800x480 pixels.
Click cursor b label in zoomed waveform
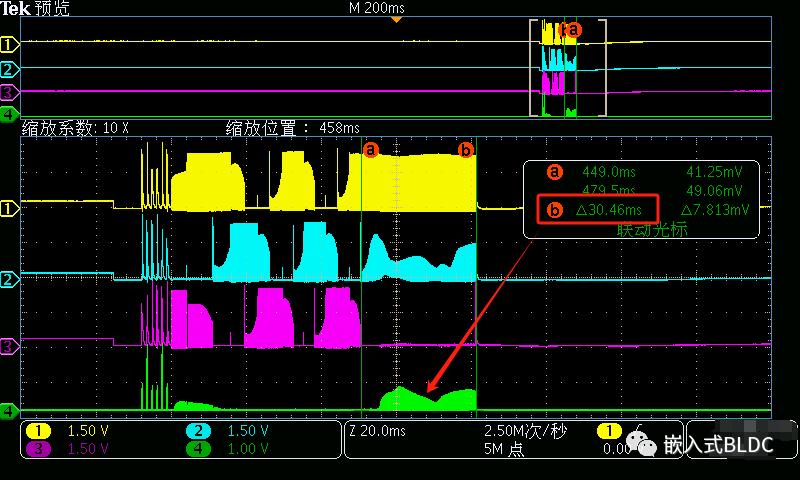[465, 150]
